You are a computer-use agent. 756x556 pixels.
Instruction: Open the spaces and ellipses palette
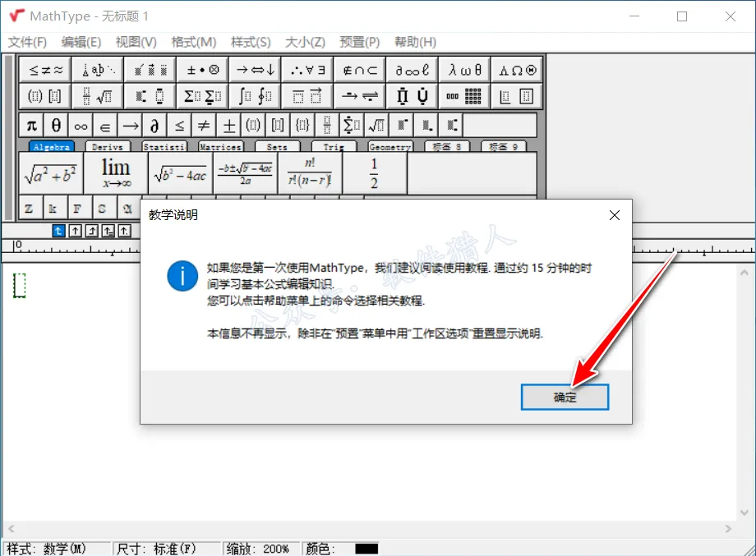(98, 70)
